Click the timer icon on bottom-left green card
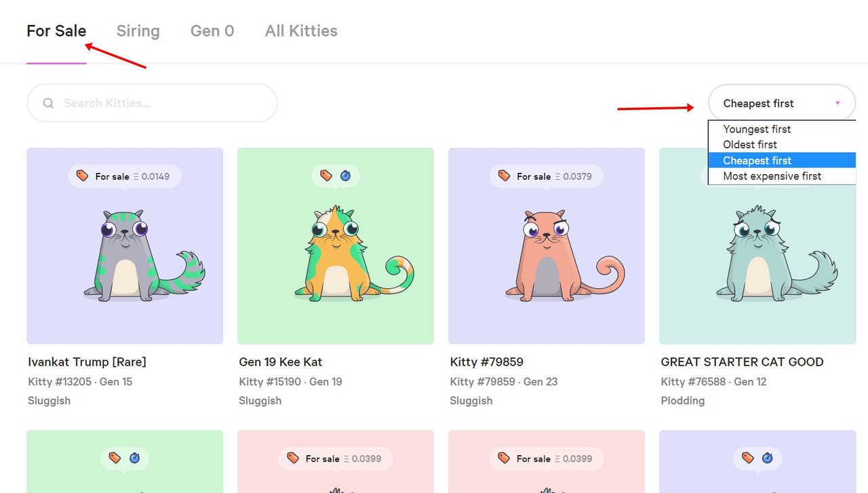 (134, 458)
